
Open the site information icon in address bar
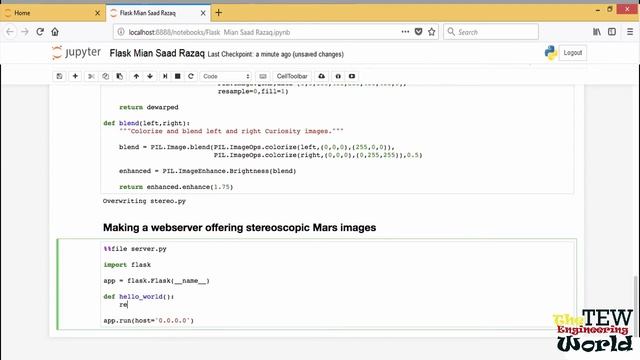coord(121,32)
